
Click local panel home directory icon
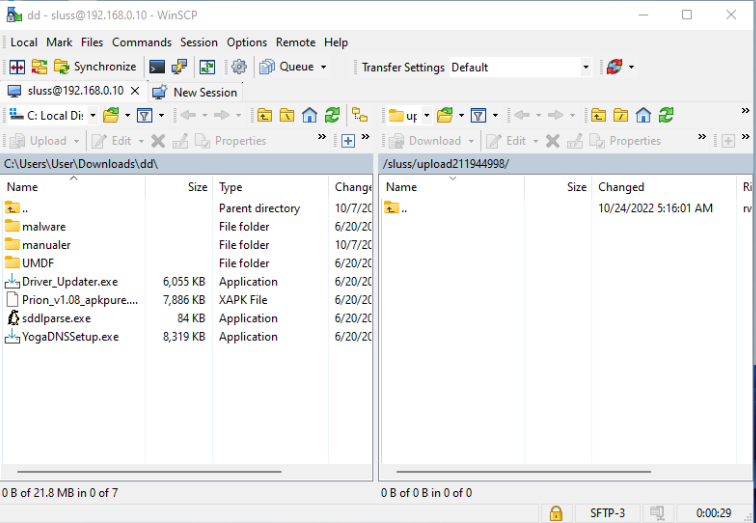pyautogui.click(x=310, y=116)
